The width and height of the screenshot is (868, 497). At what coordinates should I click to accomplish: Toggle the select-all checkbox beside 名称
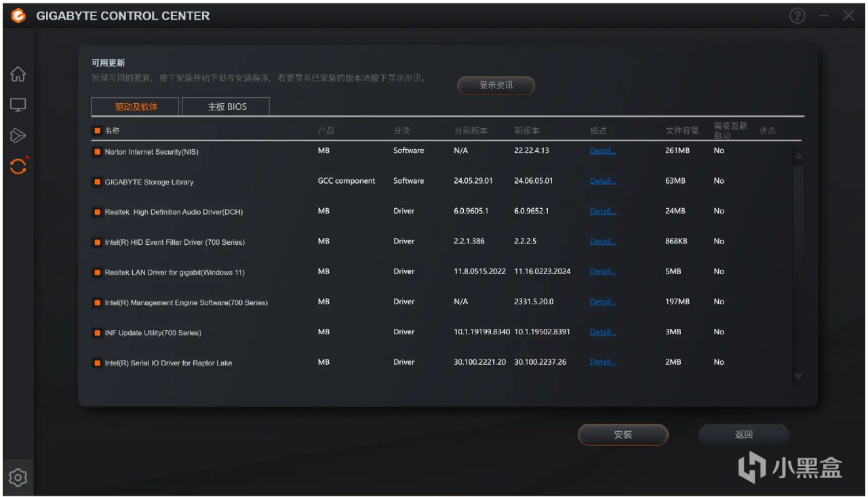point(98,130)
